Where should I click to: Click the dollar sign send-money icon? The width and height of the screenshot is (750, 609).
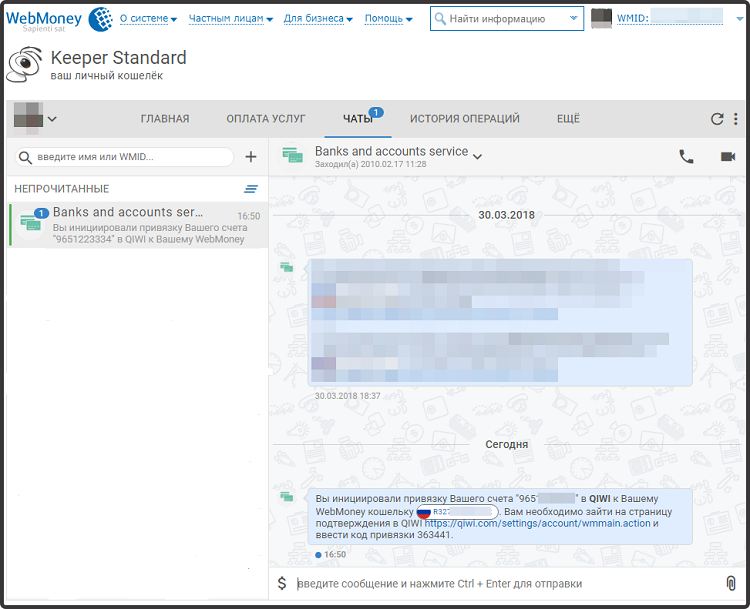pos(282,583)
